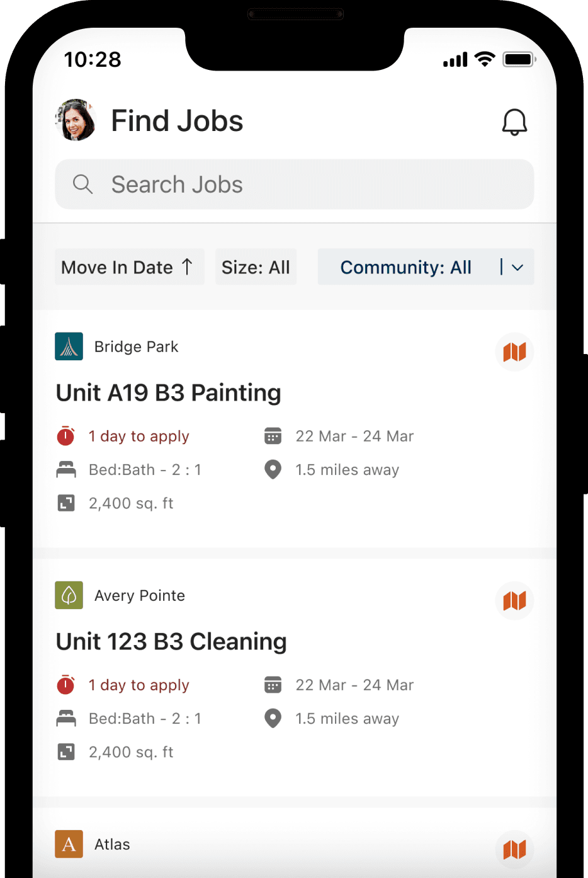Image resolution: width=588 pixels, height=878 pixels.
Task: Open map for Atlas job
Action: pyautogui.click(x=514, y=849)
